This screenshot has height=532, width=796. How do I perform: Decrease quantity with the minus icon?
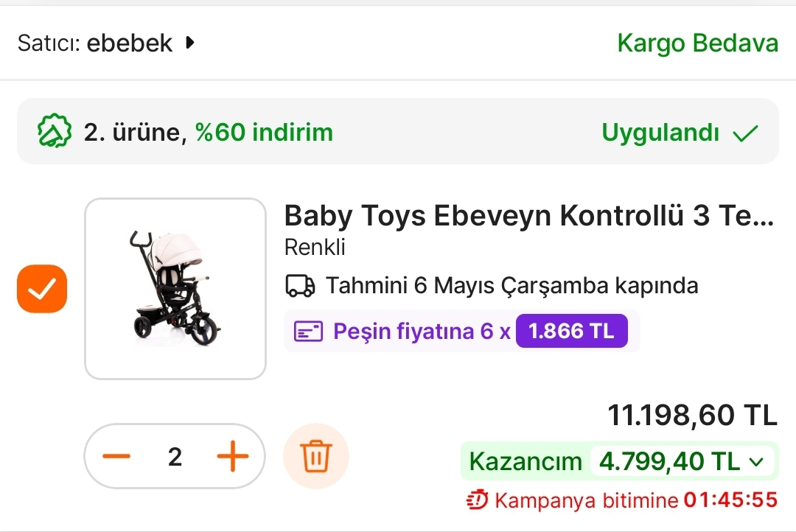116,457
